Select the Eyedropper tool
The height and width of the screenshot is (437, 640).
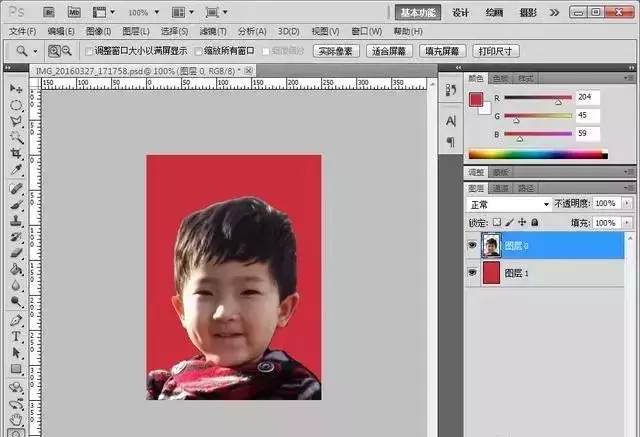click(16, 170)
